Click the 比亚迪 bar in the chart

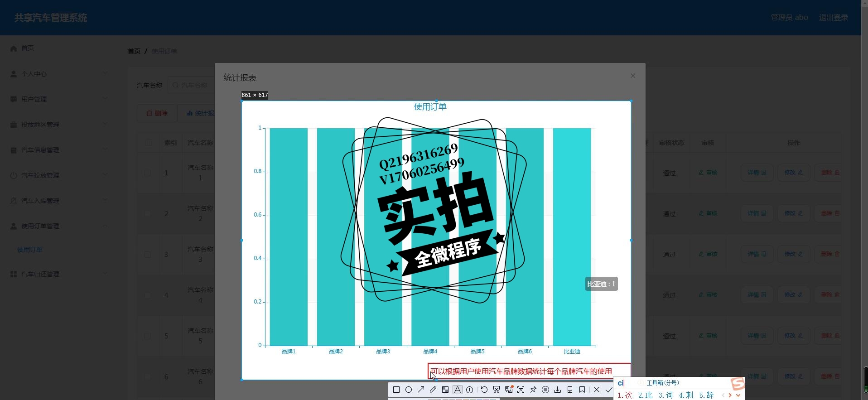coord(572,236)
